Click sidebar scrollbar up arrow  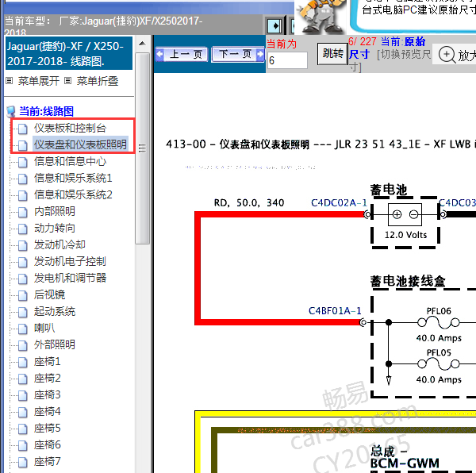142,44
